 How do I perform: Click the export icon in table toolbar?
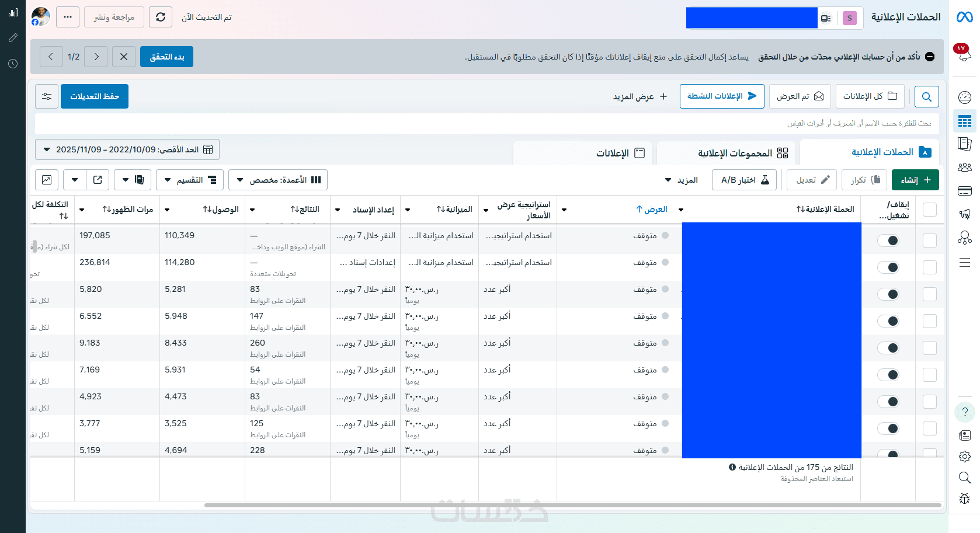[98, 180]
